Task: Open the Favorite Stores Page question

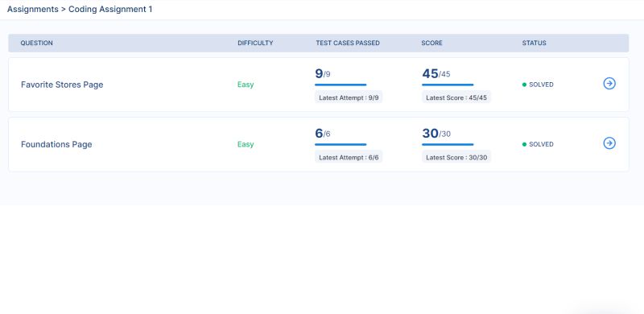Action: click(62, 85)
